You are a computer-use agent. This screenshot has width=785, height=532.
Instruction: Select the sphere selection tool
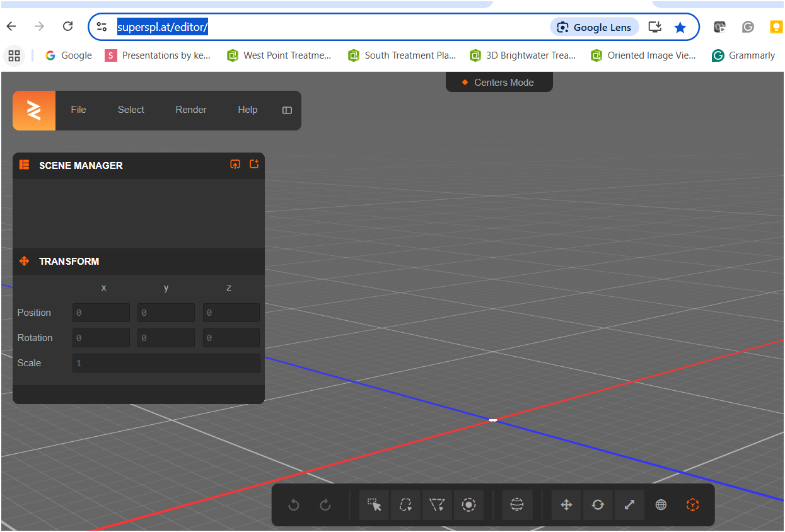(517, 505)
